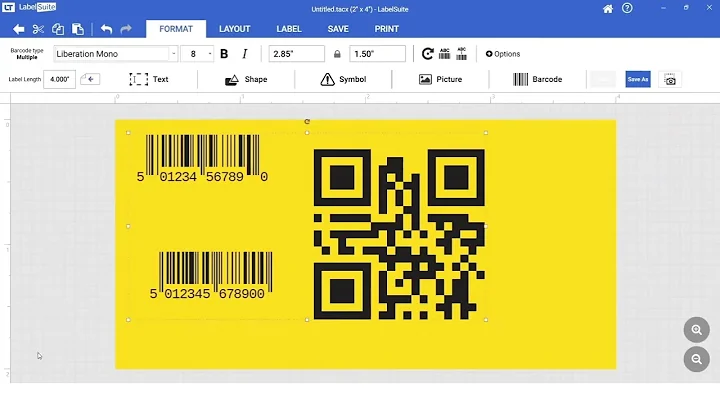Set barcode text below bars

(x=461, y=54)
